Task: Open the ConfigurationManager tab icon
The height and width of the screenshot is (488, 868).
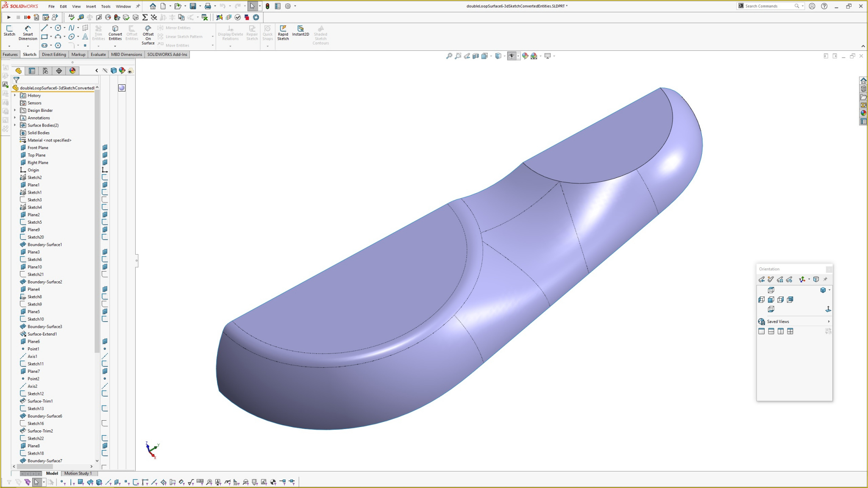Action: click(x=45, y=71)
